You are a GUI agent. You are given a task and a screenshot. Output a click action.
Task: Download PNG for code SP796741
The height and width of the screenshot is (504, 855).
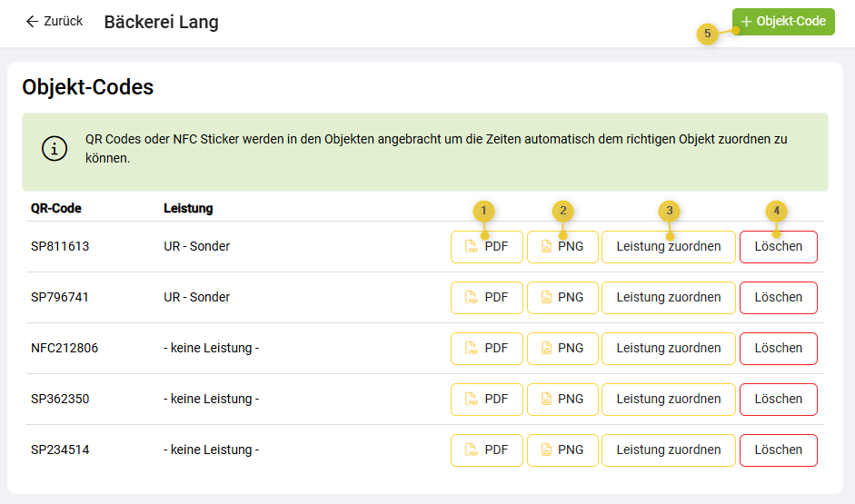[x=562, y=298]
